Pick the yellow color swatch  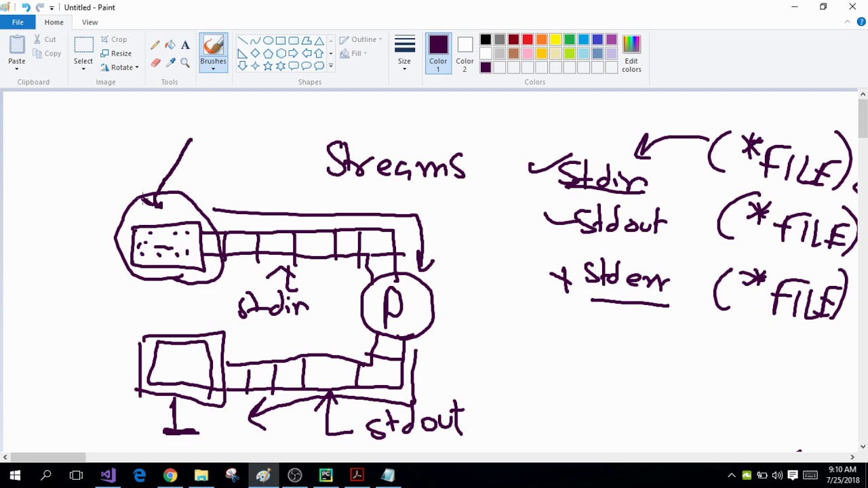click(555, 39)
